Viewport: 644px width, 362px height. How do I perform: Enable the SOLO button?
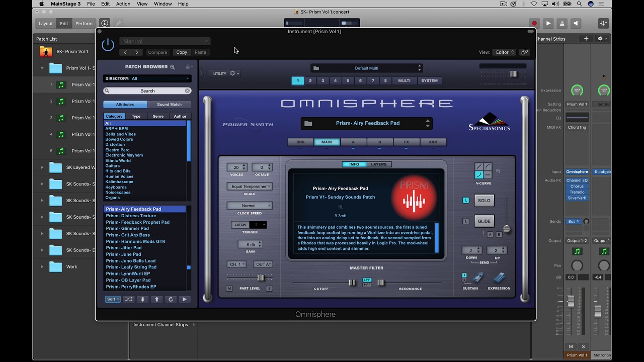tap(484, 201)
